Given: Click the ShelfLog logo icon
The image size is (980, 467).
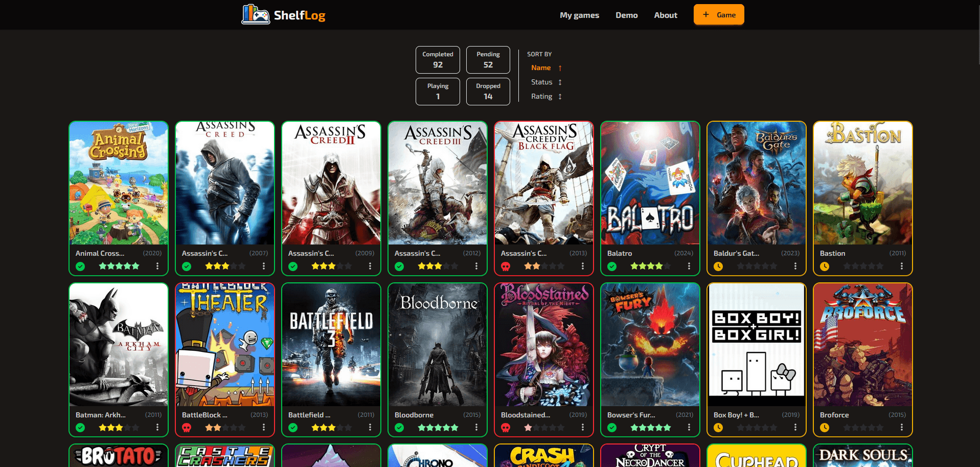Looking at the screenshot, I should point(256,15).
